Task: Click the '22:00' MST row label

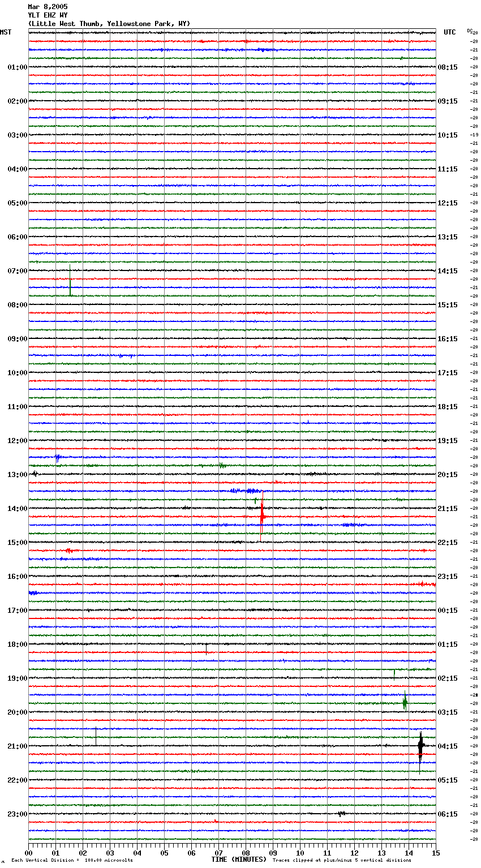Action: [18, 780]
